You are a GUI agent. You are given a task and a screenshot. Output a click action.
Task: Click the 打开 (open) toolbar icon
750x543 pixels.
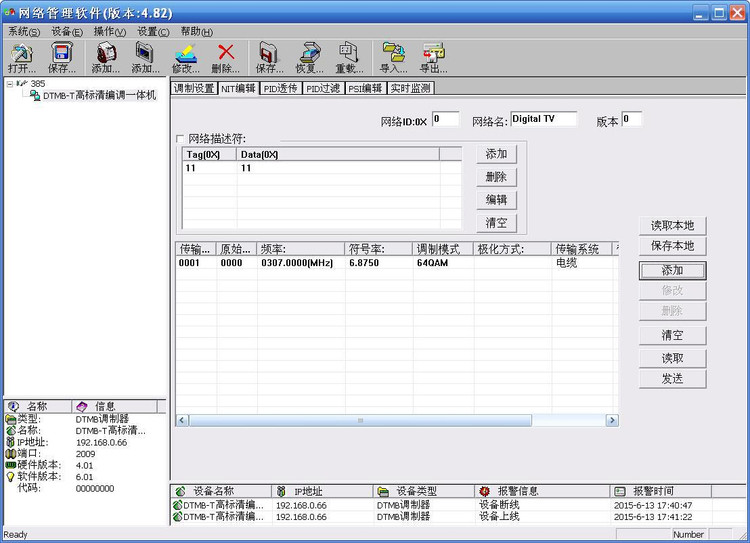pyautogui.click(x=22, y=57)
